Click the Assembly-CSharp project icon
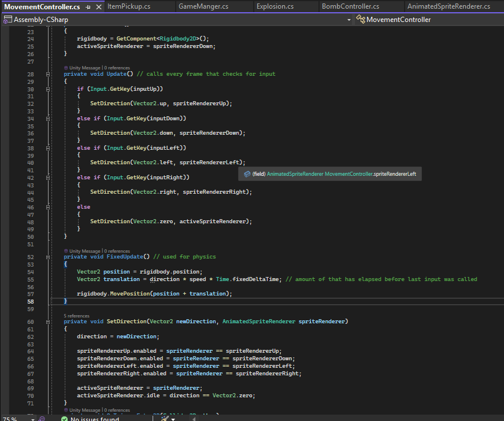Screen dimensions: 504x421 pos(7,20)
